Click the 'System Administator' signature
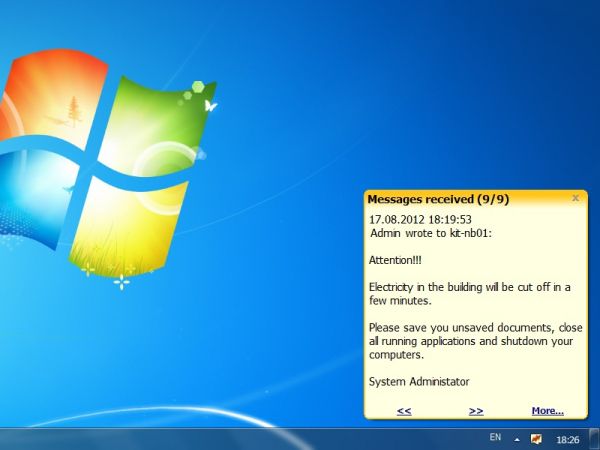600x450 pixels. 419,382
